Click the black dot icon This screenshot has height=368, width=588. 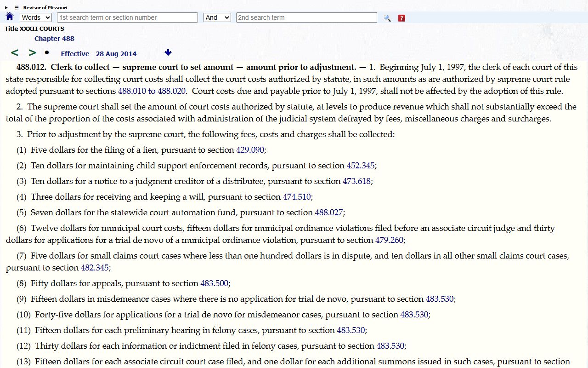click(x=47, y=52)
